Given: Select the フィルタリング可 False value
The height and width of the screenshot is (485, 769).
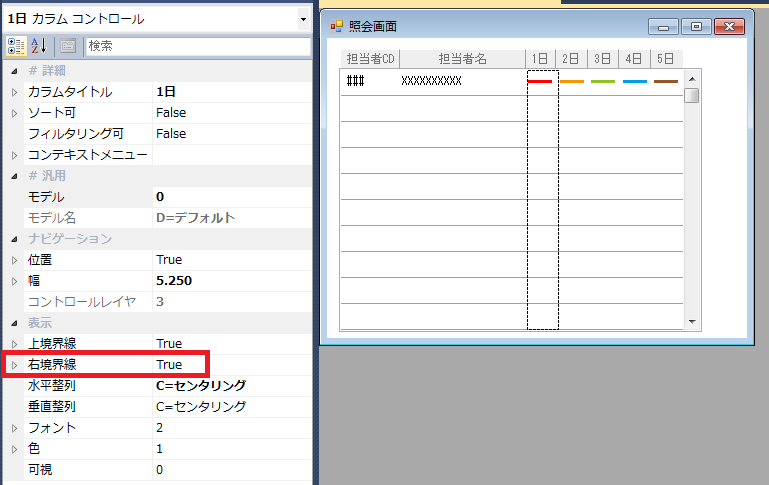Looking at the screenshot, I should (171, 134).
